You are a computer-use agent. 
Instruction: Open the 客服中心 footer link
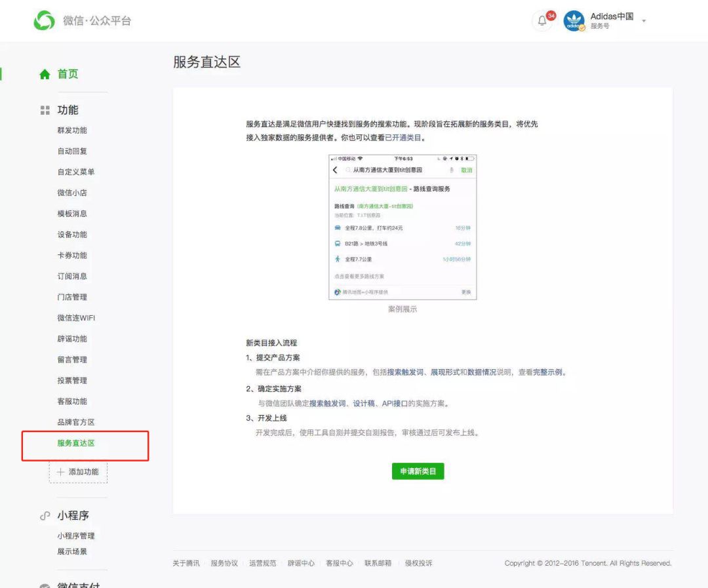(340, 563)
